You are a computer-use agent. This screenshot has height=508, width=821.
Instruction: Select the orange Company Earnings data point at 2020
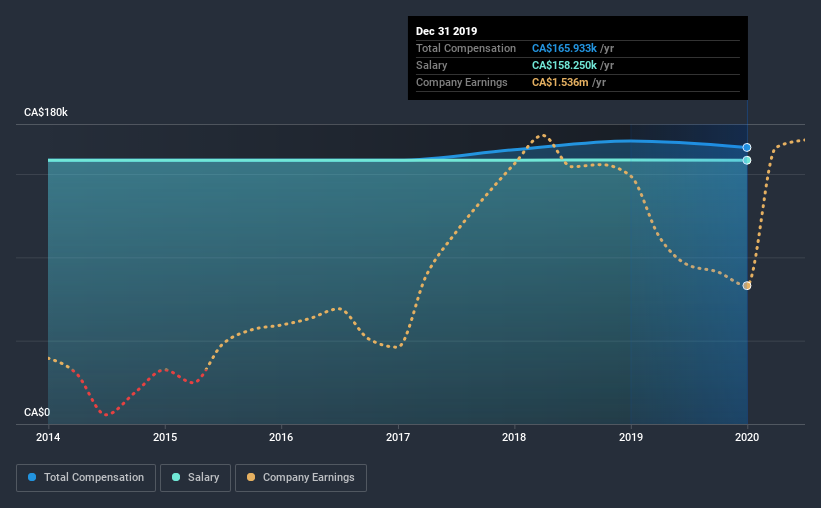click(747, 285)
